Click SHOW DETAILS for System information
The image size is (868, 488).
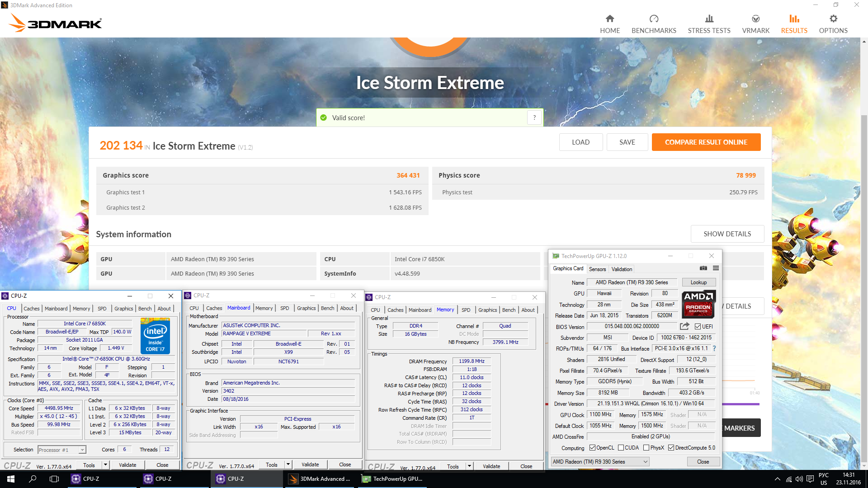pos(727,234)
